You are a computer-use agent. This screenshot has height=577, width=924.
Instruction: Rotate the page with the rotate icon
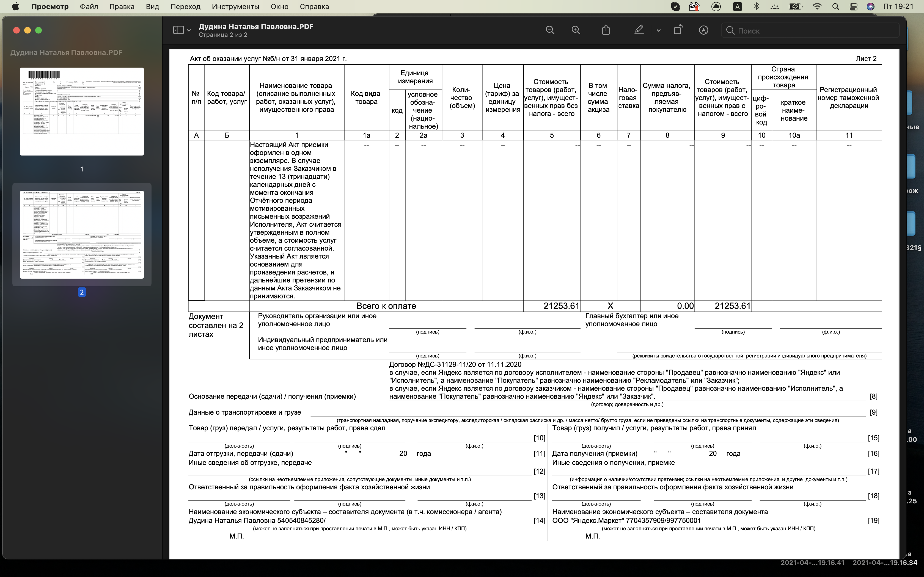[678, 30]
